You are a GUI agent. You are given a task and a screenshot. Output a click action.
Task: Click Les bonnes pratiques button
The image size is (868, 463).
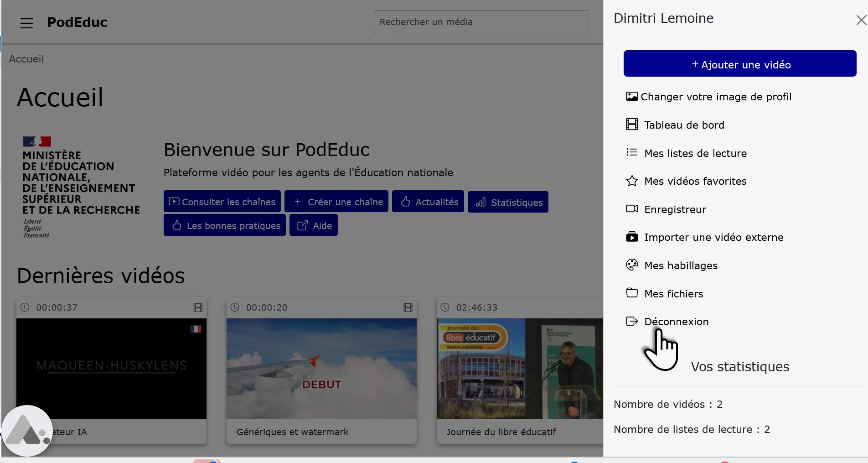click(x=225, y=225)
